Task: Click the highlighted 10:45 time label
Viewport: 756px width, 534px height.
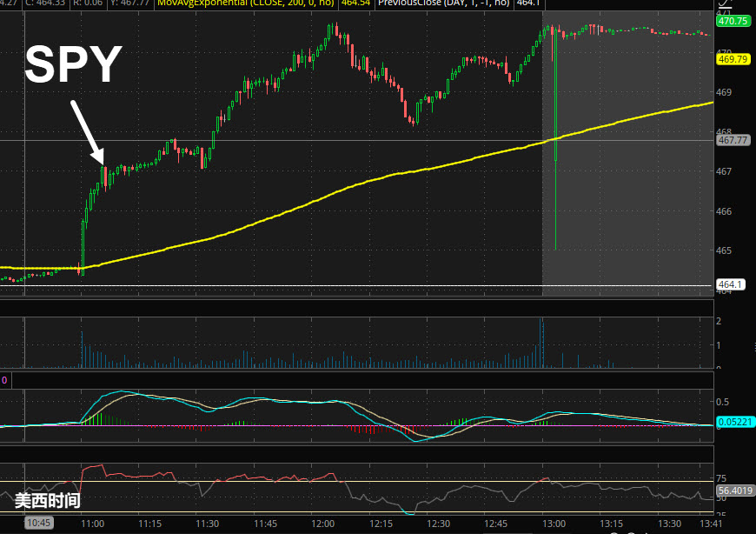Action: (x=38, y=523)
